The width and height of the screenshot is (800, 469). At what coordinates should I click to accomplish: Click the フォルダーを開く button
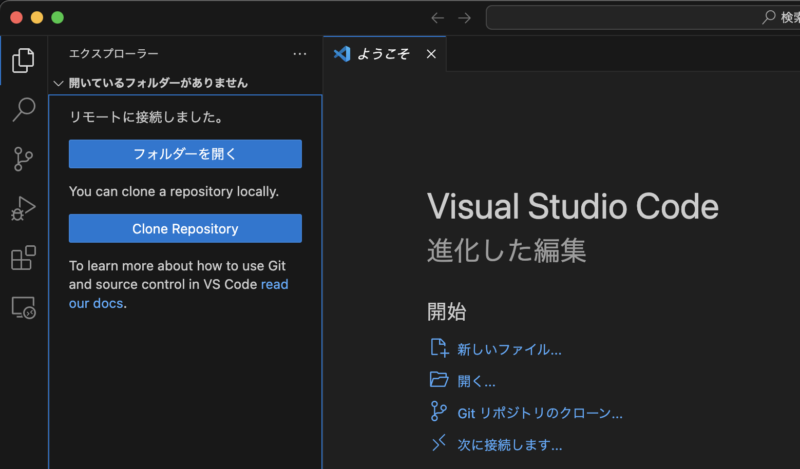185,154
